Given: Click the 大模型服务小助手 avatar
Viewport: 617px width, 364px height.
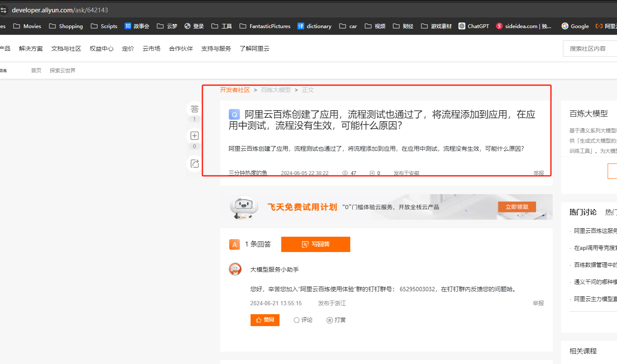Looking at the screenshot, I should (x=235, y=269).
